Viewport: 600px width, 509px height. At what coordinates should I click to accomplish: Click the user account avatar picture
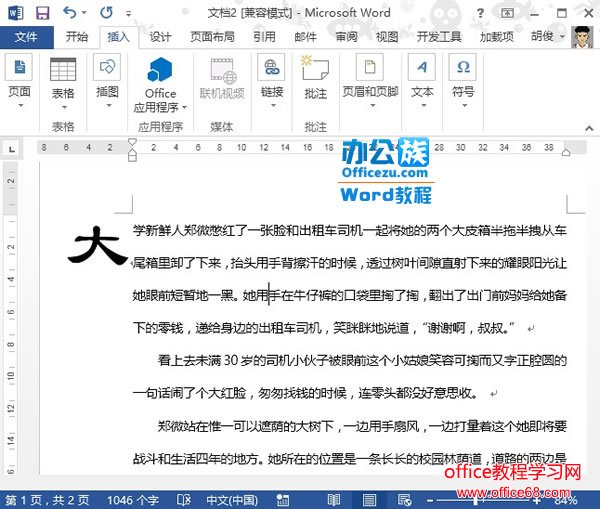[x=582, y=37]
